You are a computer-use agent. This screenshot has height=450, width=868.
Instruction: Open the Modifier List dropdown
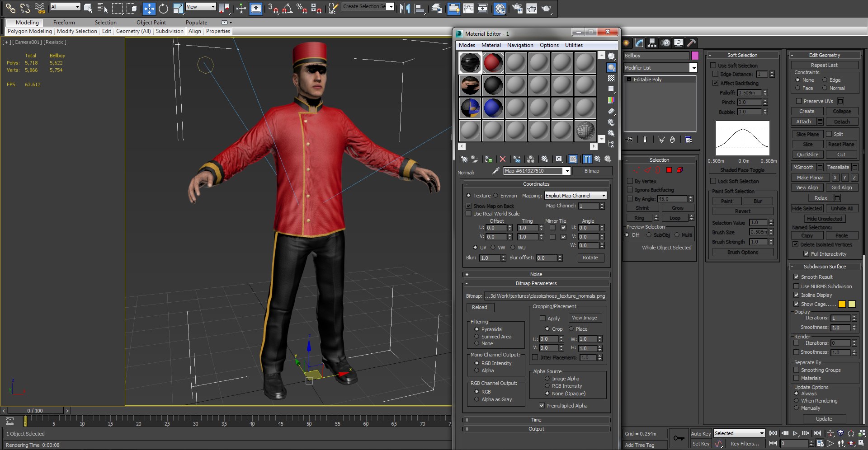660,68
